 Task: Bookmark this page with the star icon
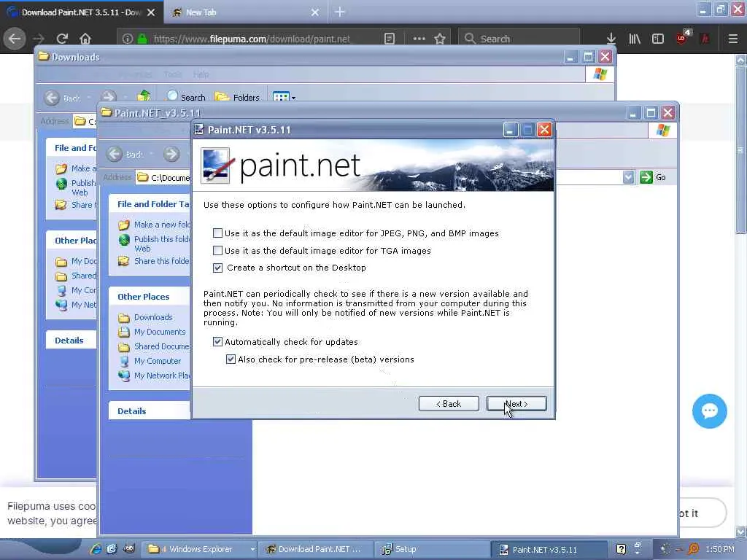pos(440,39)
